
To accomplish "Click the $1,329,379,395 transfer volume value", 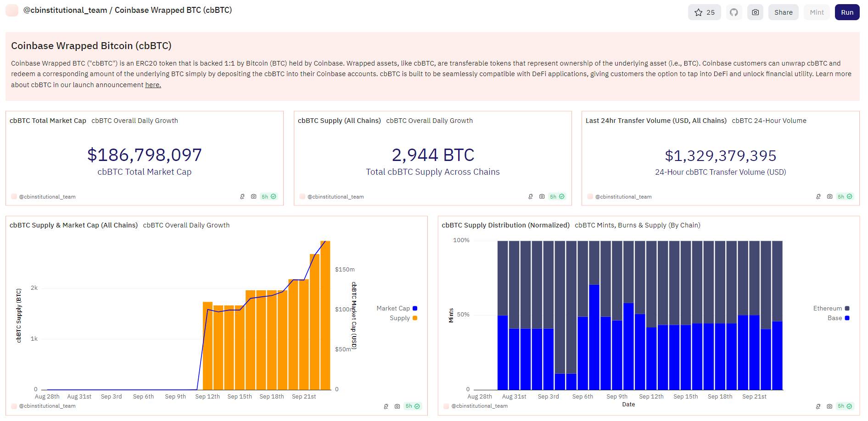I will coord(721,156).
